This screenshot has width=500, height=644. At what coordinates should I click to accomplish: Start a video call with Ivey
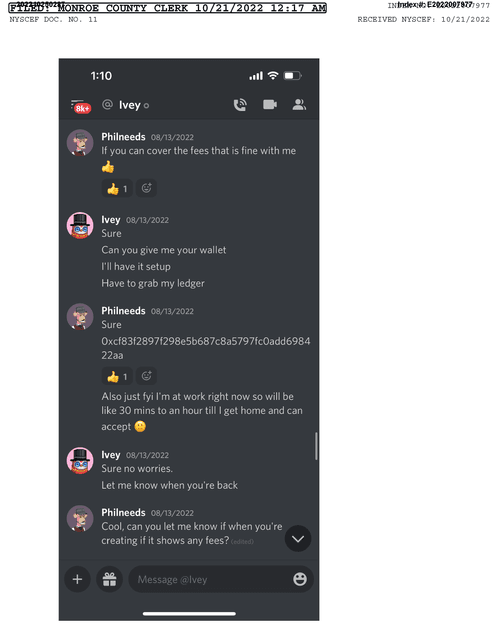click(270, 105)
